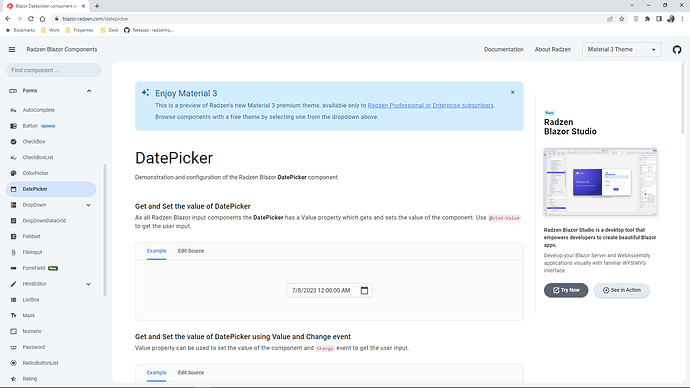Image resolution: width=690 pixels, height=388 pixels.
Task: Open the Material 3 Theme dropdown
Action: pyautogui.click(x=621, y=50)
